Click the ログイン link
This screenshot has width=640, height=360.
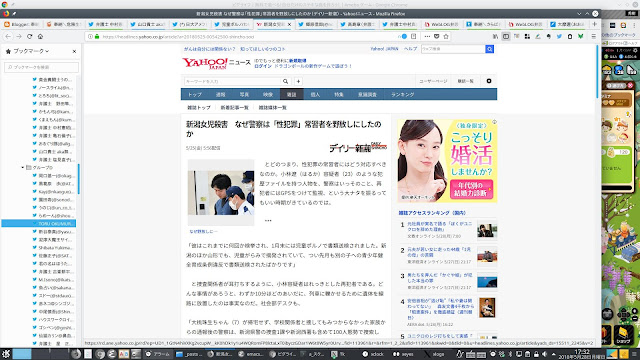pyautogui.click(x=262, y=66)
